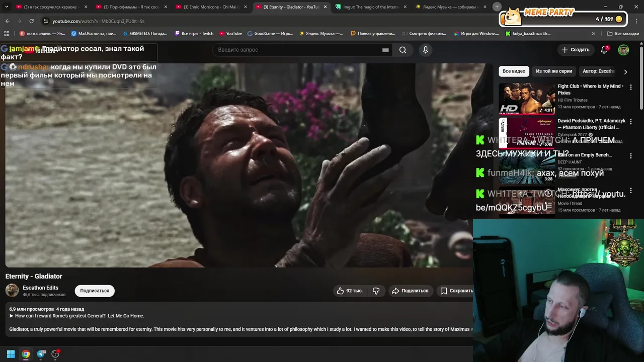Start voice search with the microphone icon
Viewport: 644px width, 362px height.
(426, 50)
